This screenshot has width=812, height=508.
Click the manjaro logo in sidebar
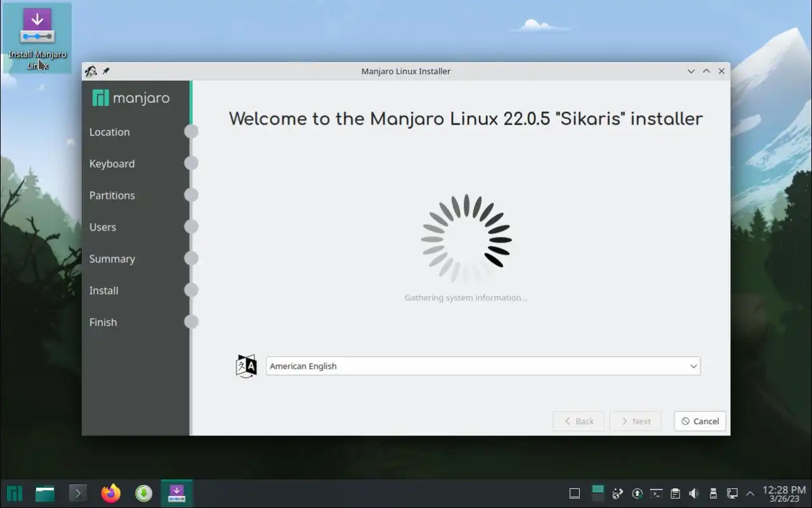click(x=131, y=98)
